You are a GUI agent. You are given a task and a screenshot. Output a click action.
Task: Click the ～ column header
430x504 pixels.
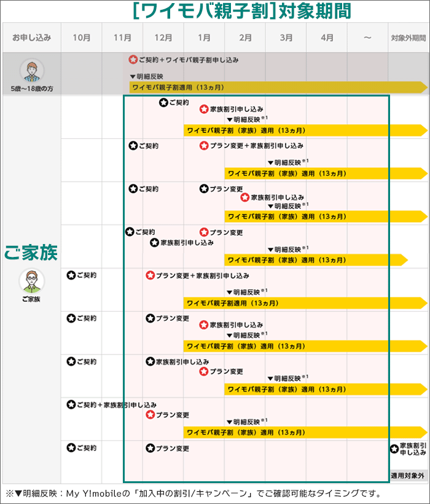(367, 37)
